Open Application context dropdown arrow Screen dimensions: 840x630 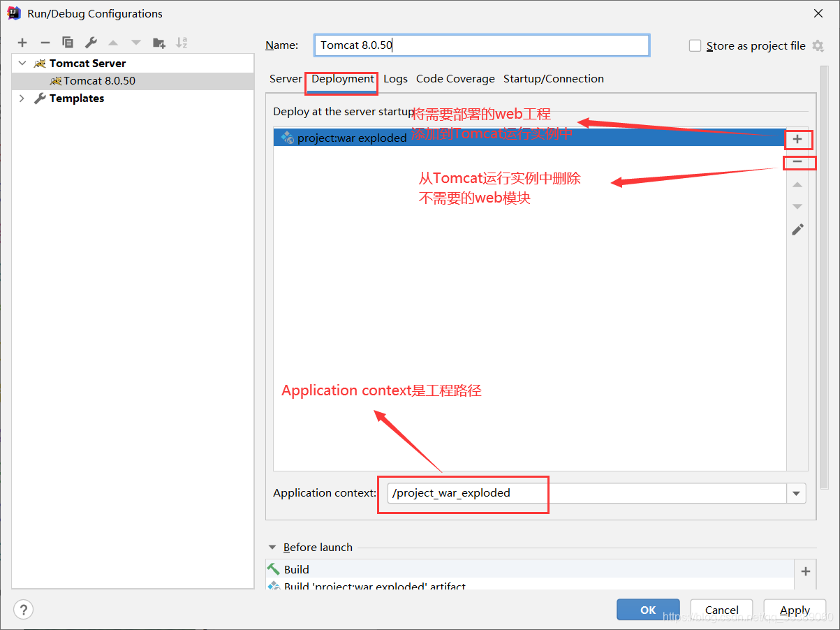coord(796,493)
